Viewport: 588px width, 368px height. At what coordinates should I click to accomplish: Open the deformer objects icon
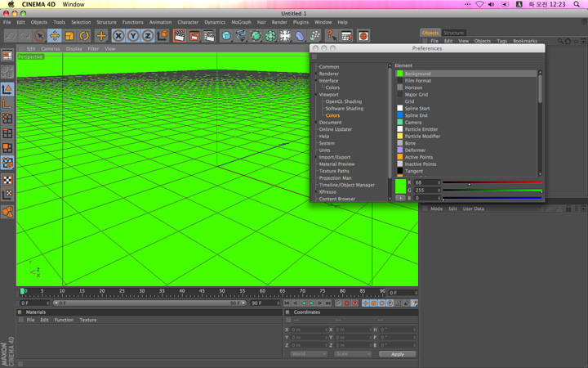tap(300, 36)
